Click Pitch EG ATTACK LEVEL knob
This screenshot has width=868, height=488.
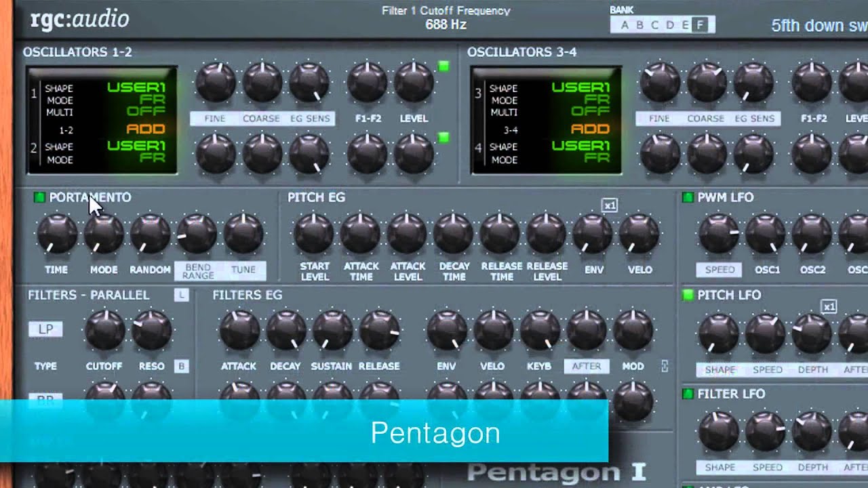(x=408, y=234)
